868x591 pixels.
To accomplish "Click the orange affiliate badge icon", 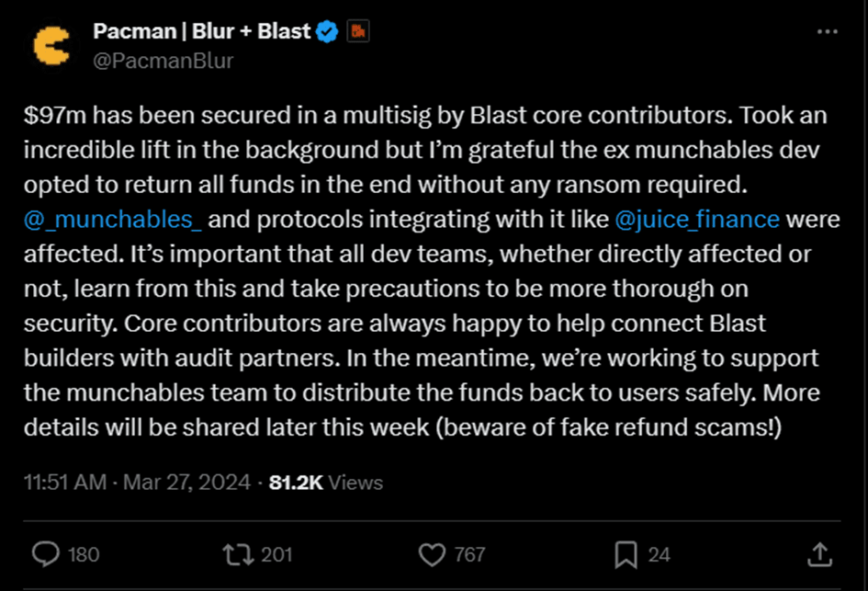I will 357,32.
